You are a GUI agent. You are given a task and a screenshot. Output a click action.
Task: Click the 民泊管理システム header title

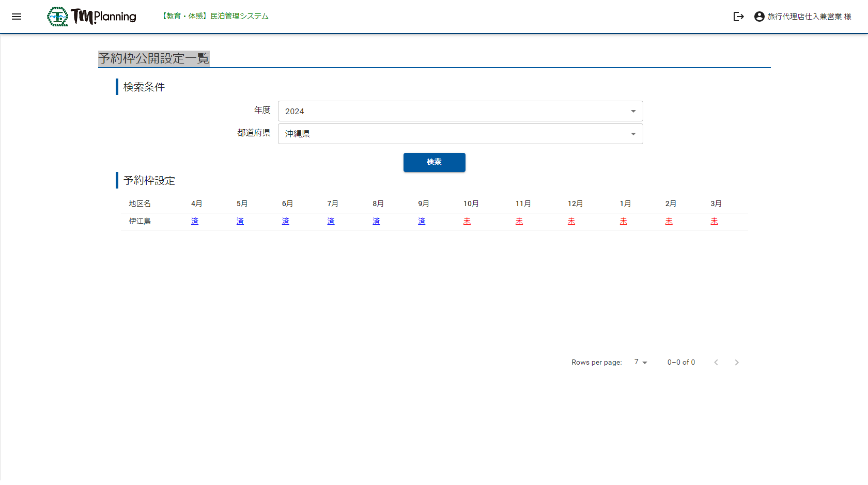click(x=215, y=17)
